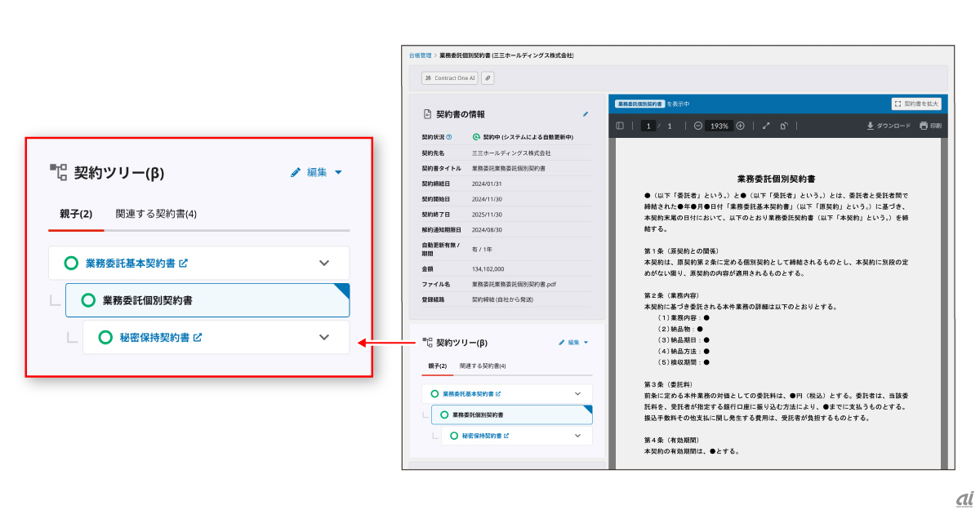Expand 秘密保持契約書 chevron in the app window
980x514 pixels.
point(578,436)
